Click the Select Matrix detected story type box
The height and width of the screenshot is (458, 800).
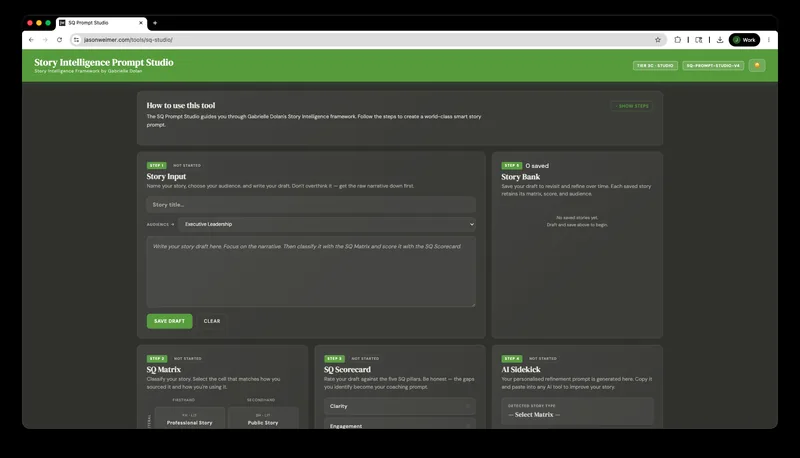click(577, 411)
